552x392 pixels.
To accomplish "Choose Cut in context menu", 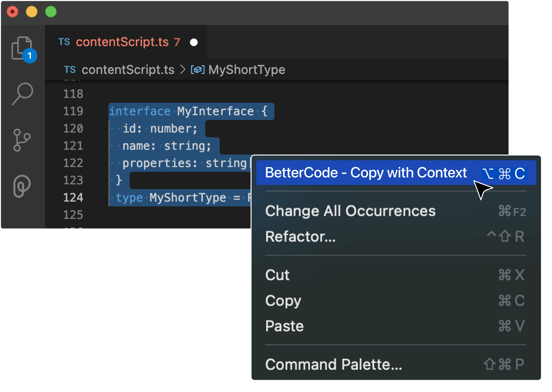I will pos(396,275).
